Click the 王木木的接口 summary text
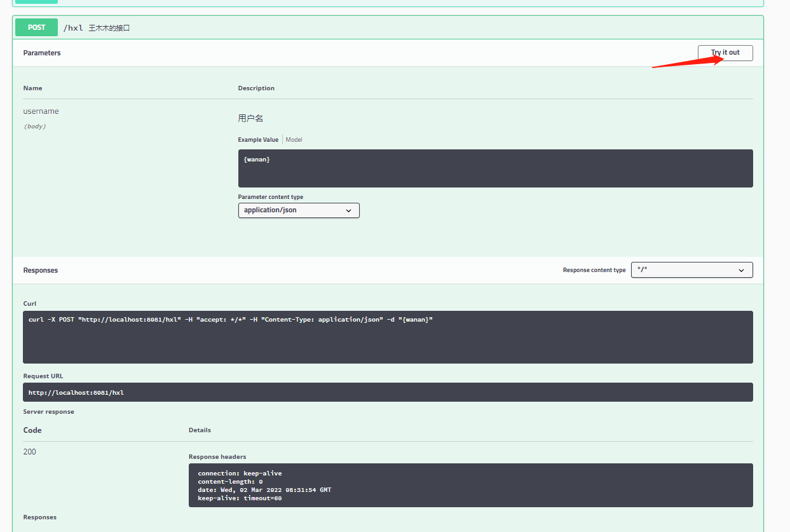This screenshot has width=790, height=532. (x=109, y=28)
